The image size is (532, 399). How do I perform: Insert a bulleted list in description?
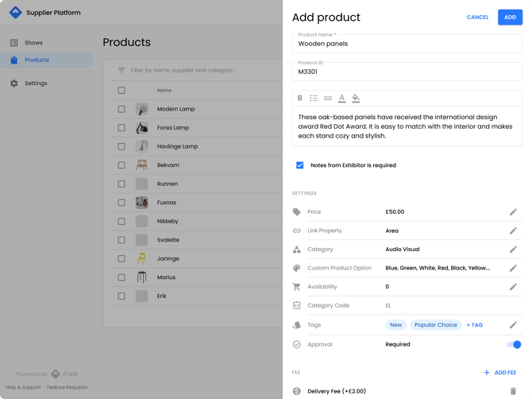[x=314, y=99]
